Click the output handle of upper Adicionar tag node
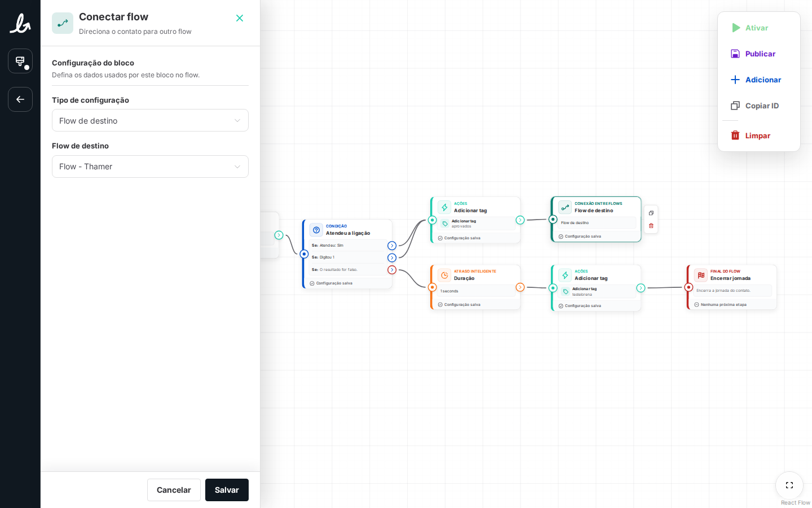This screenshot has width=812, height=508. coord(520,220)
